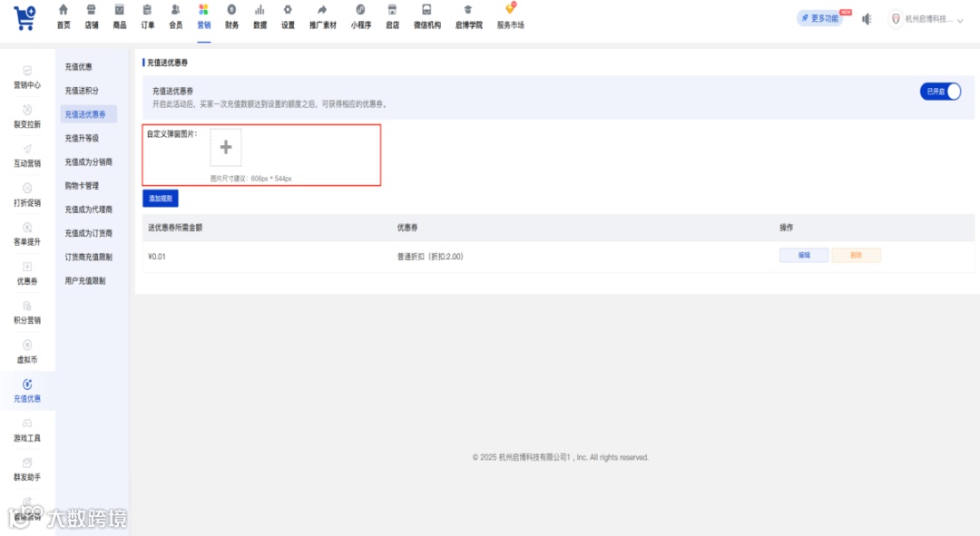Open the 首页 home icon
This screenshot has width=980, height=536.
coord(64,10)
